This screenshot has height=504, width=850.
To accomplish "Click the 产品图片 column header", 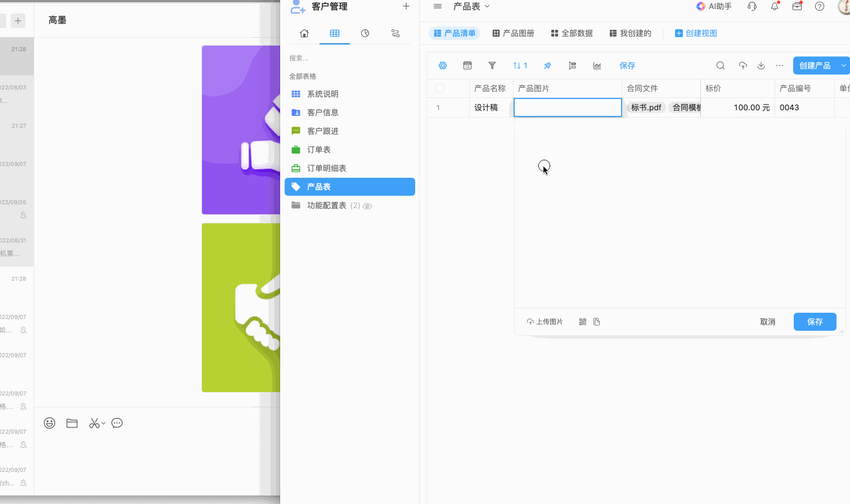I will click(568, 88).
